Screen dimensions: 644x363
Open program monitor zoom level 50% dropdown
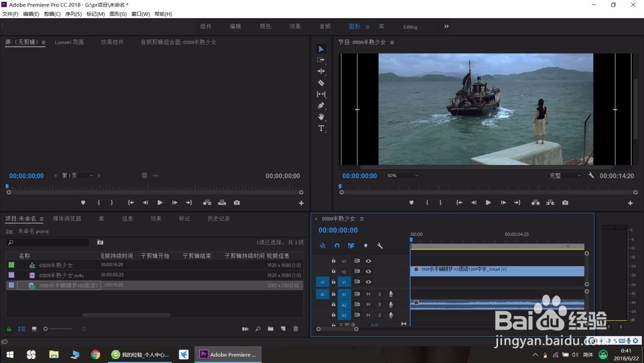402,175
